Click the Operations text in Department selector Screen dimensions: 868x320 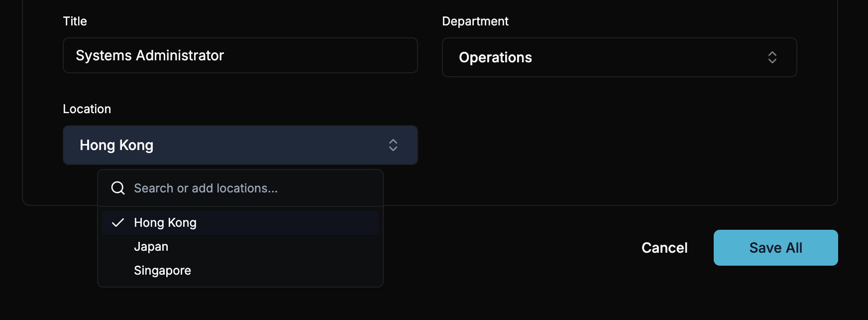click(495, 57)
